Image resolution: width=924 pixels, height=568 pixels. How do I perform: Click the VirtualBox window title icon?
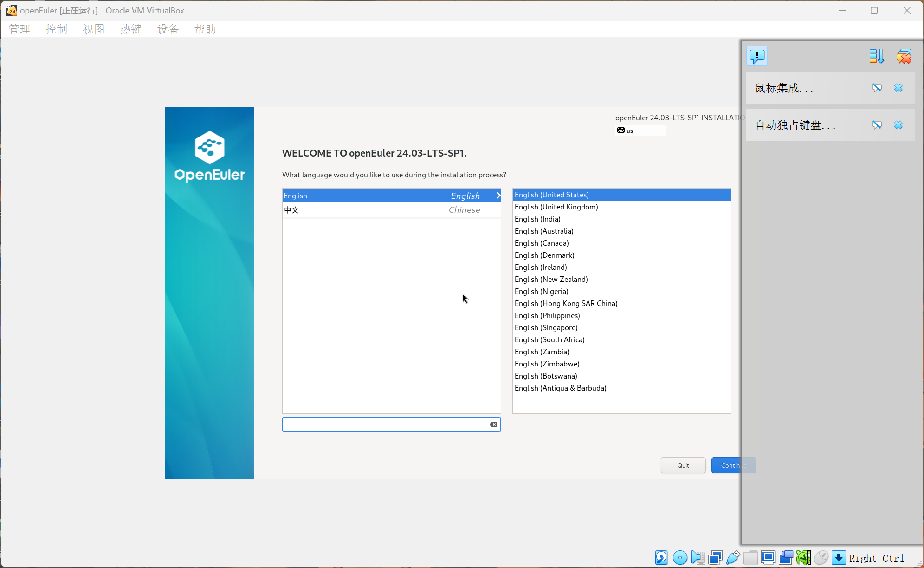coord(12,10)
